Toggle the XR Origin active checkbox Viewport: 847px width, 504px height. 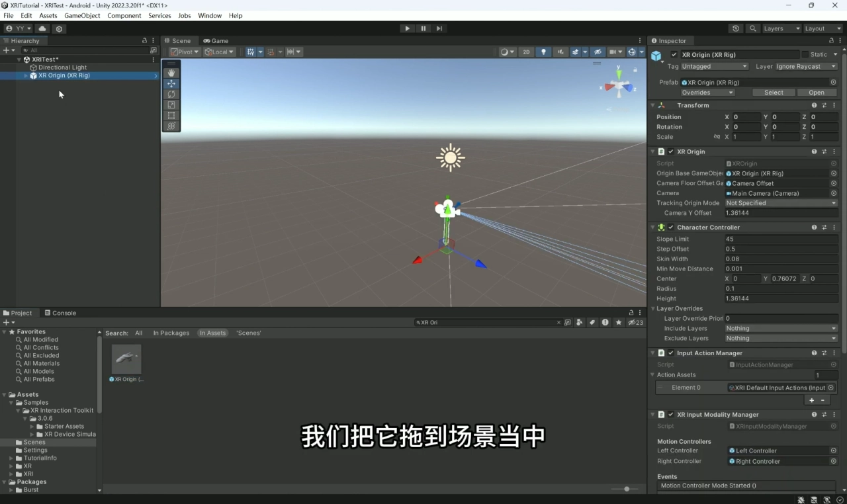click(674, 55)
